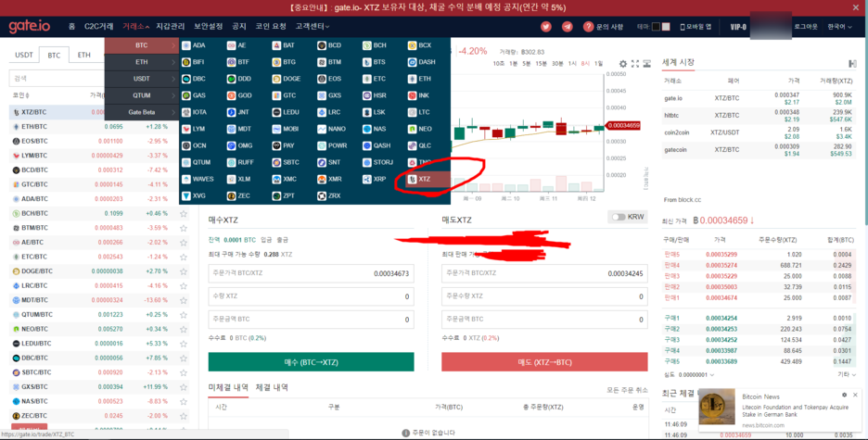
Task: Select EOS coin in market menu
Action: click(329, 79)
